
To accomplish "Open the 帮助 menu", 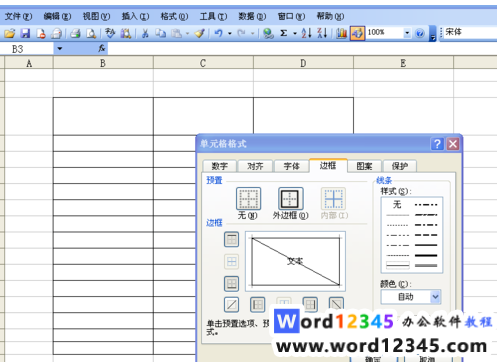I will pyautogui.click(x=330, y=16).
